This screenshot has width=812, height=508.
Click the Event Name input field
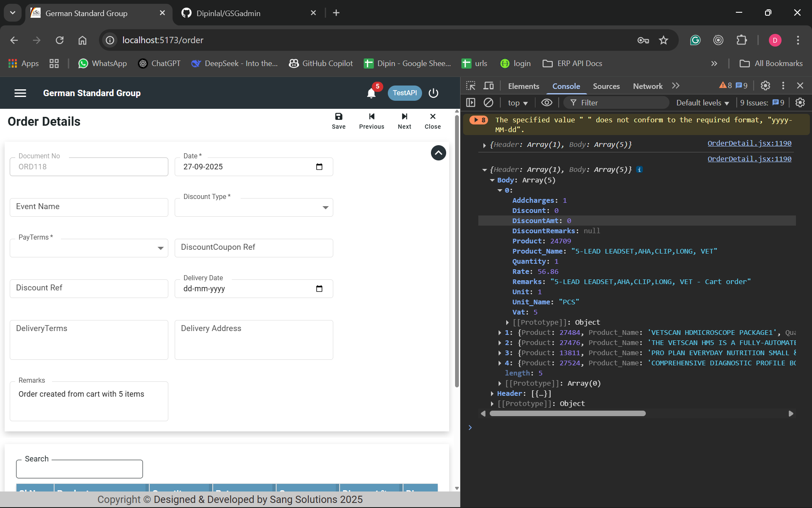[89, 207]
